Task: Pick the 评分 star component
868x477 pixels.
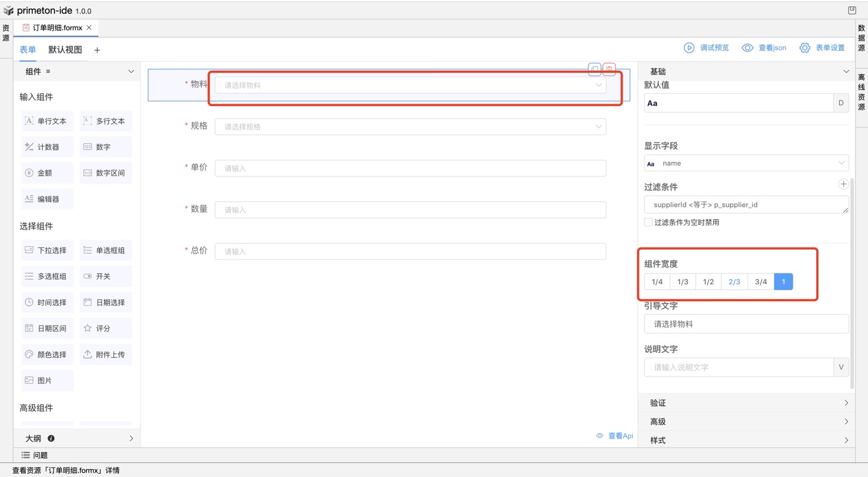Action: point(105,328)
